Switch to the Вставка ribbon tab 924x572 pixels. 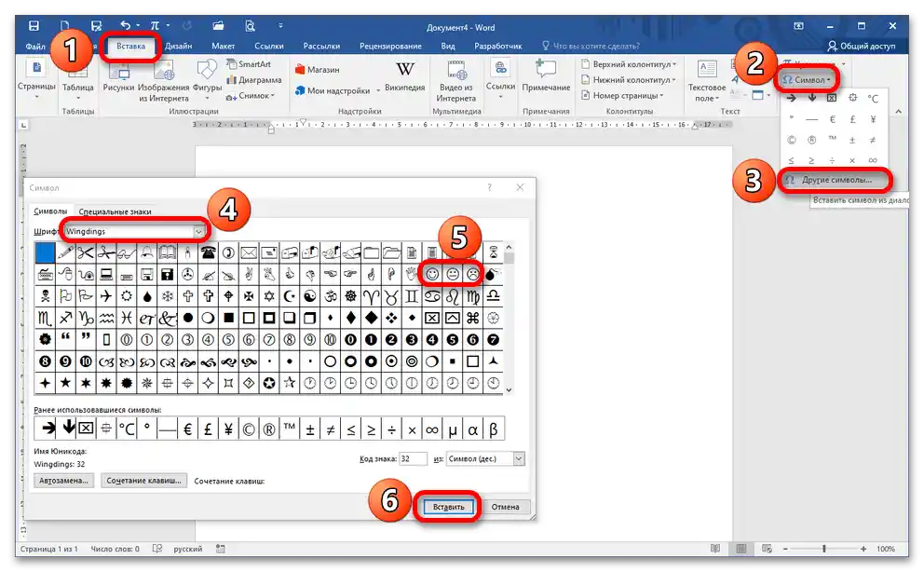pos(130,46)
